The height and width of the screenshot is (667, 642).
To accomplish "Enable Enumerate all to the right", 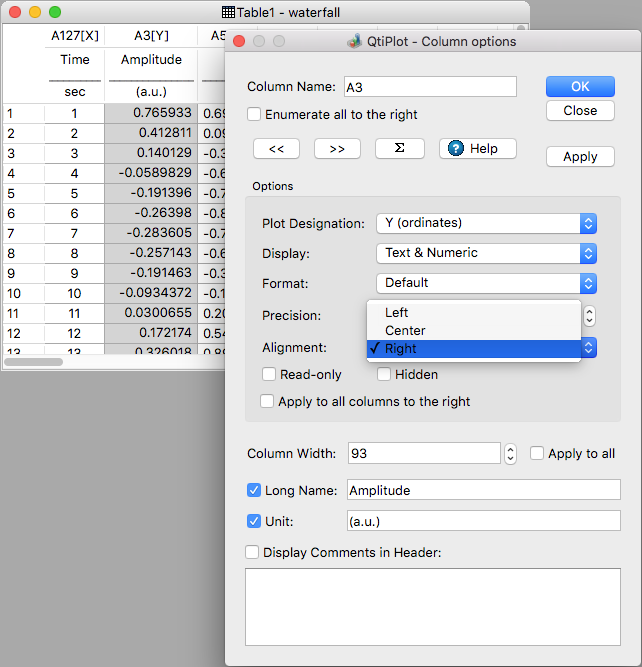I will pyautogui.click(x=254, y=114).
